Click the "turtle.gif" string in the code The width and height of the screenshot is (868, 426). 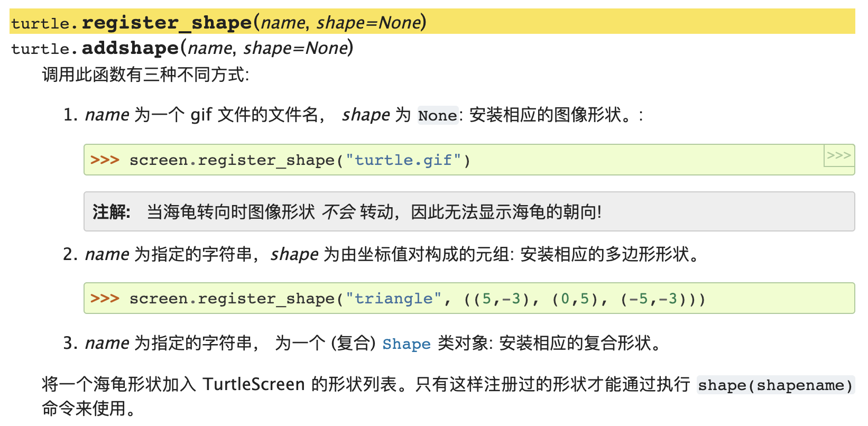coord(403,160)
